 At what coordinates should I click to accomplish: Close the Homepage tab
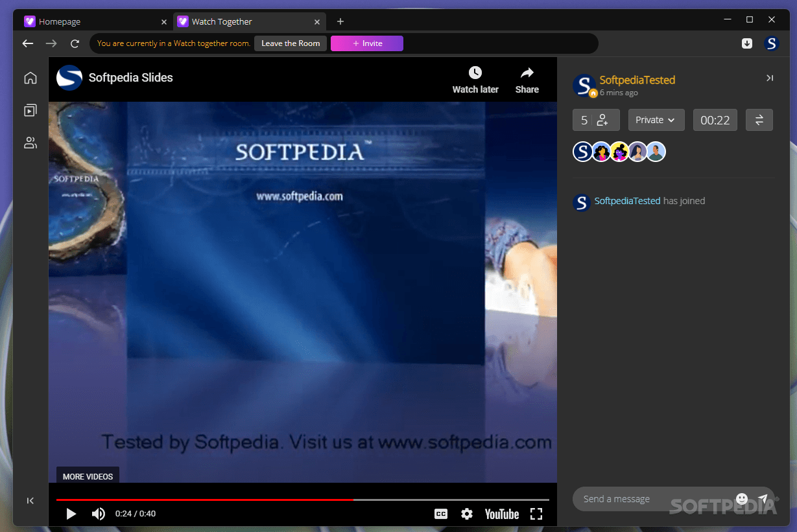pyautogui.click(x=163, y=21)
